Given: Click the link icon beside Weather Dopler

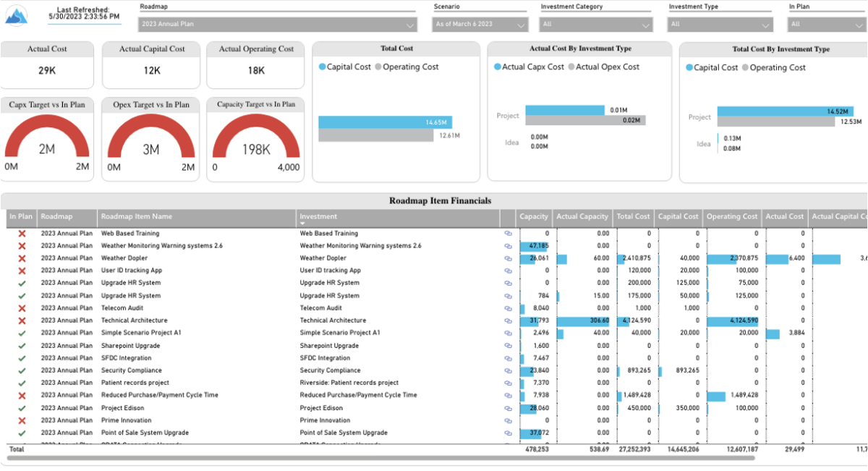Looking at the screenshot, I should [x=508, y=258].
